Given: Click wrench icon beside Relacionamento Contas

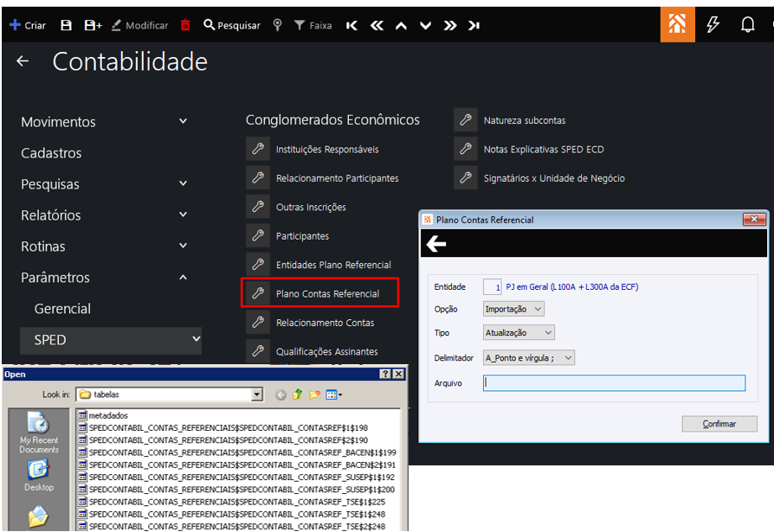Looking at the screenshot, I should (x=258, y=323).
